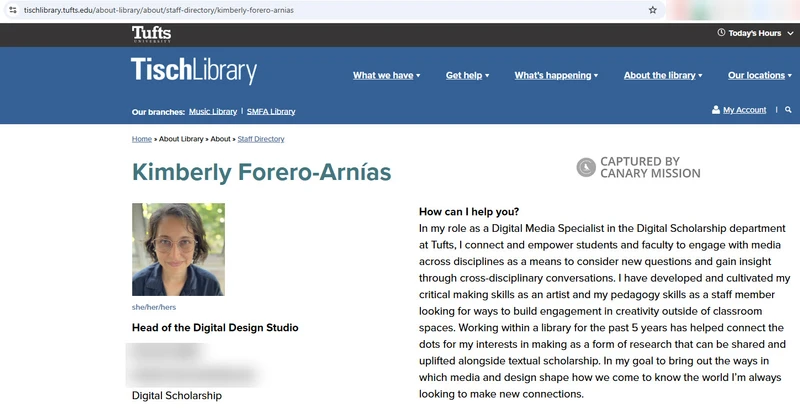Click the Staff Directory breadcrumb link

point(261,139)
